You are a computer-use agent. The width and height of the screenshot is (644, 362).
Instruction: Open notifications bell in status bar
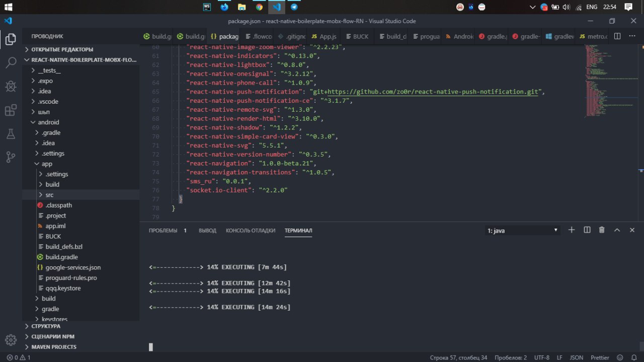point(634,357)
